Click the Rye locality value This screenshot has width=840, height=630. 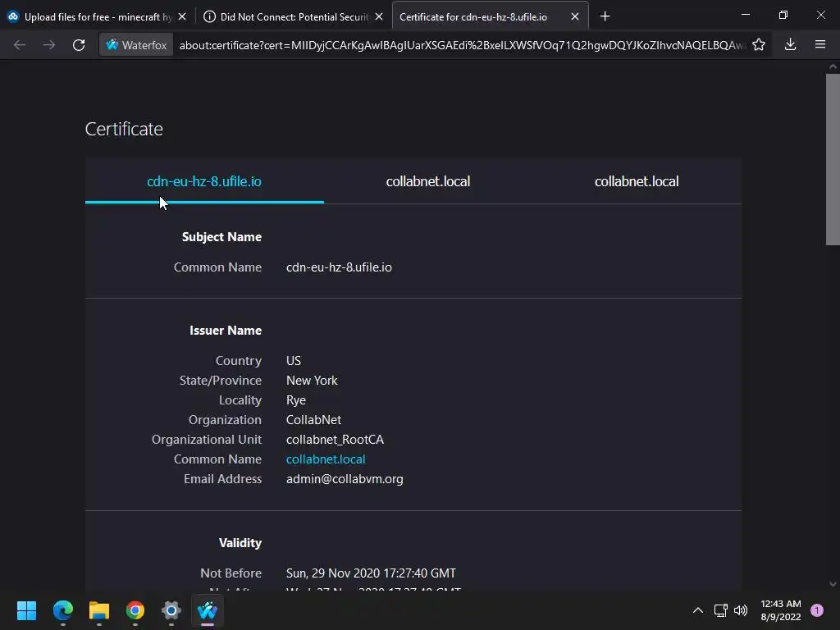[295, 400]
